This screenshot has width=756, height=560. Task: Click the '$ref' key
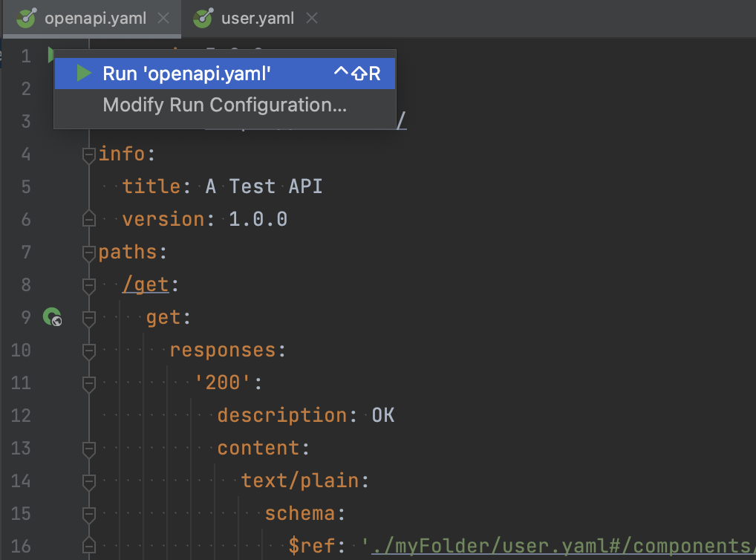(311, 546)
